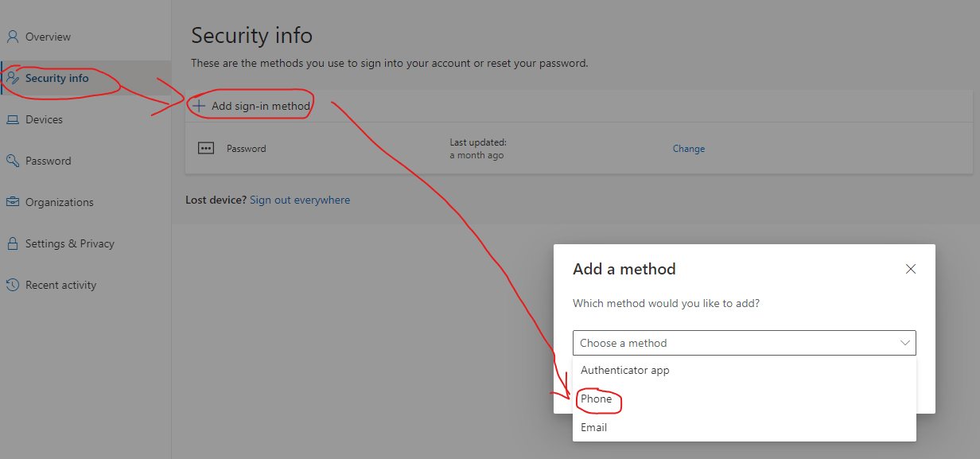Click the Overview person icon
The width and height of the screenshot is (980, 459).
13,37
